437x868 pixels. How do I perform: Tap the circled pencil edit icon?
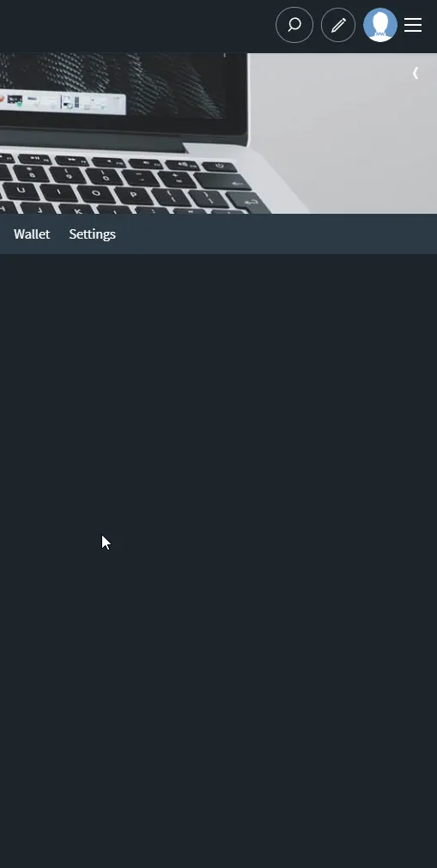coord(338,25)
